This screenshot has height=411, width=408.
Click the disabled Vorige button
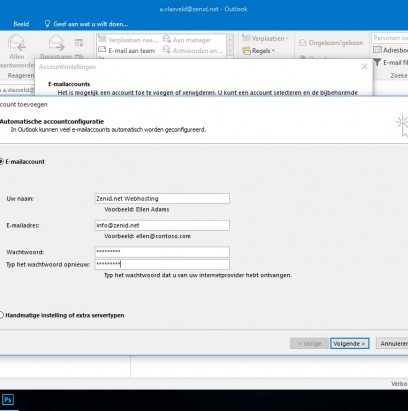tap(309, 344)
